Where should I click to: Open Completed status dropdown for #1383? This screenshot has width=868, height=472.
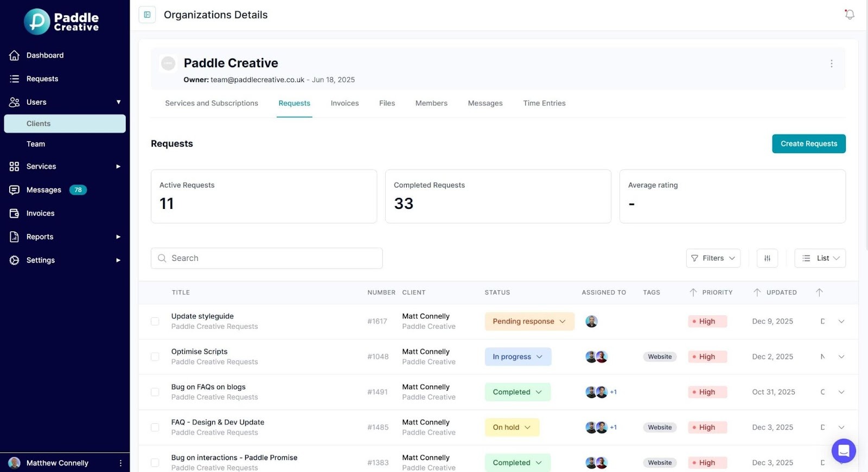pyautogui.click(x=518, y=463)
